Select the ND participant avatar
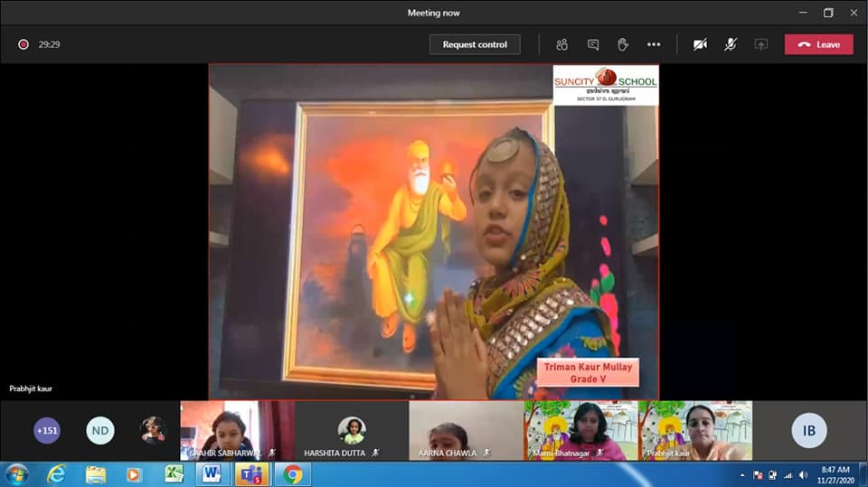 pyautogui.click(x=100, y=431)
